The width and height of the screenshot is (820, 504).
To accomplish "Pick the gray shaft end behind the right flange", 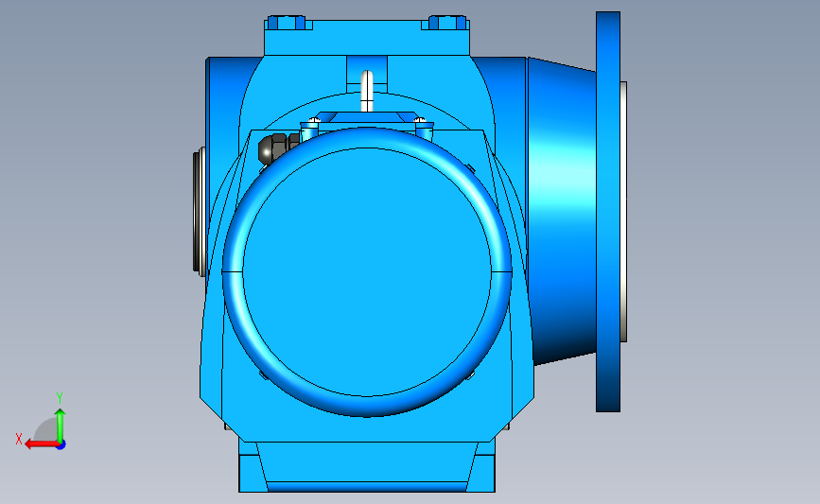I will click(x=623, y=212).
